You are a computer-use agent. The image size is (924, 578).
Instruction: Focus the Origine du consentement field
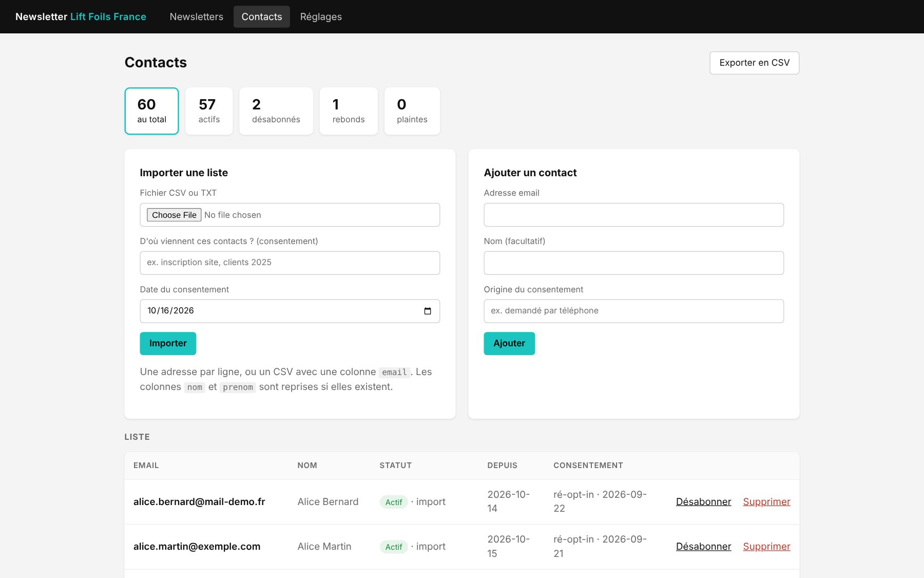(x=634, y=311)
